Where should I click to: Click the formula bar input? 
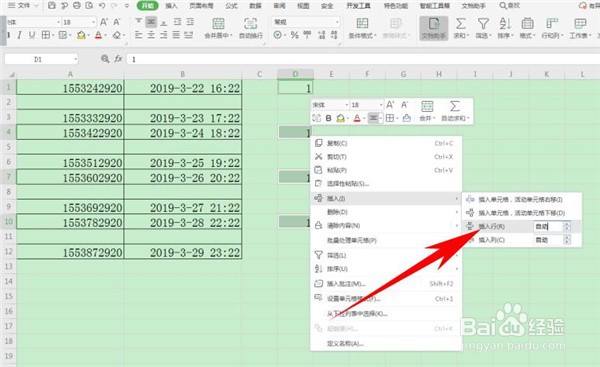tap(364, 59)
